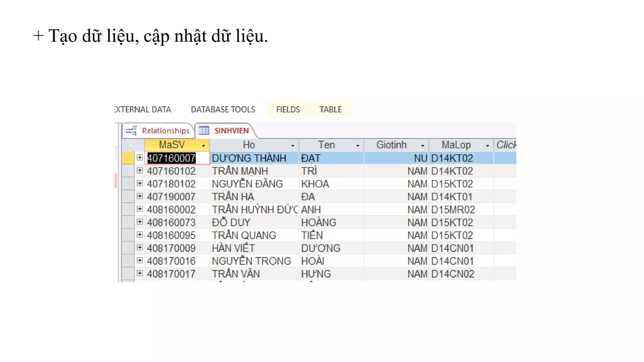Open the DATABASE TOOLS ribbon tab
The height and width of the screenshot is (362, 644).
tap(223, 109)
